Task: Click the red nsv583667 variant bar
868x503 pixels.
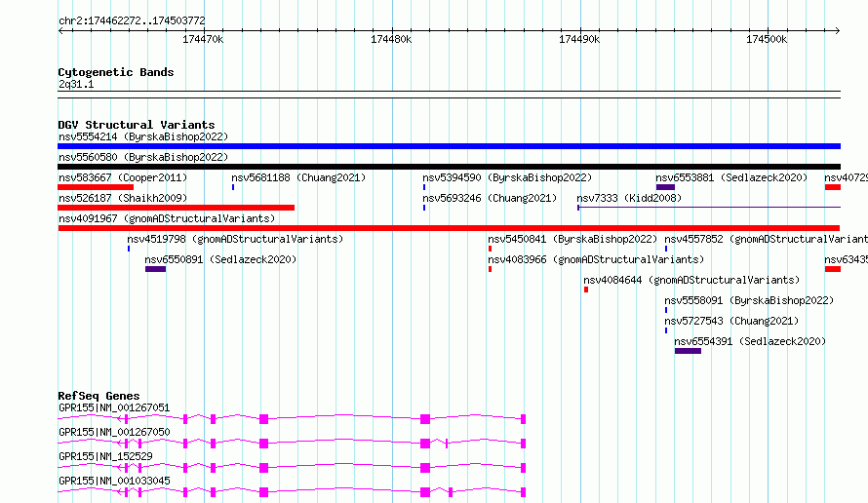Action: point(96,187)
